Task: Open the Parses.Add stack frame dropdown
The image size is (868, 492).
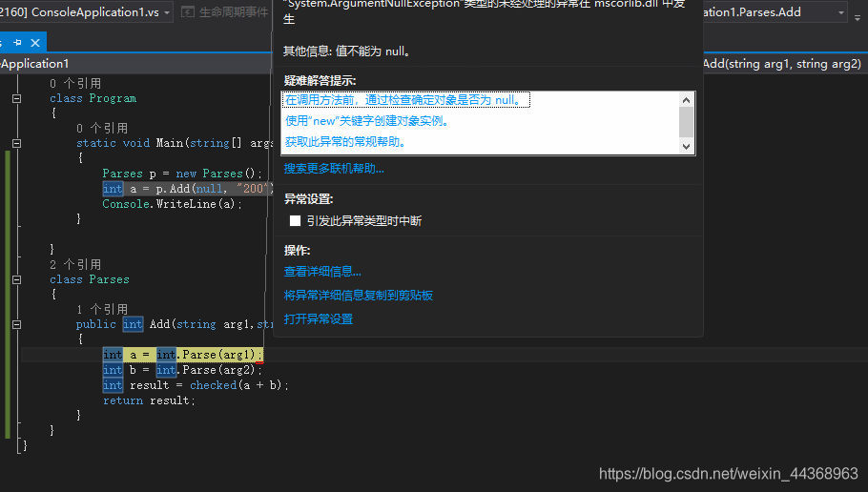Action: click(841, 12)
